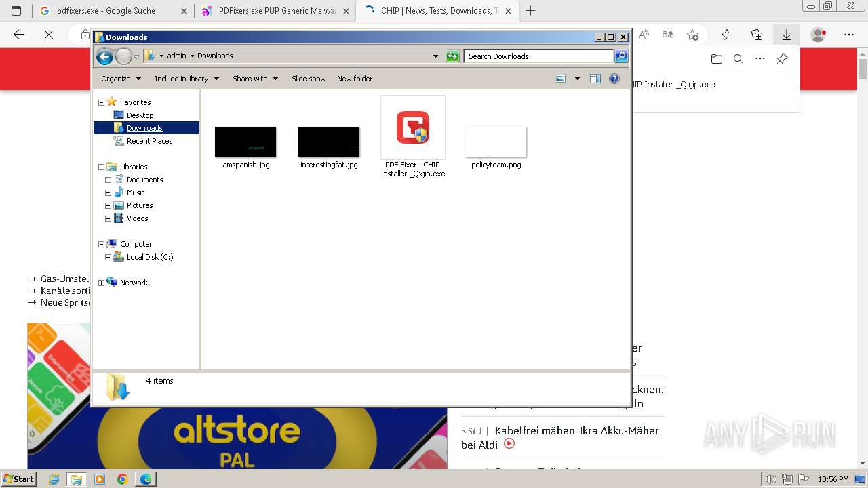Add page to favorites star icon
The height and width of the screenshot is (488, 868).
(x=692, y=35)
